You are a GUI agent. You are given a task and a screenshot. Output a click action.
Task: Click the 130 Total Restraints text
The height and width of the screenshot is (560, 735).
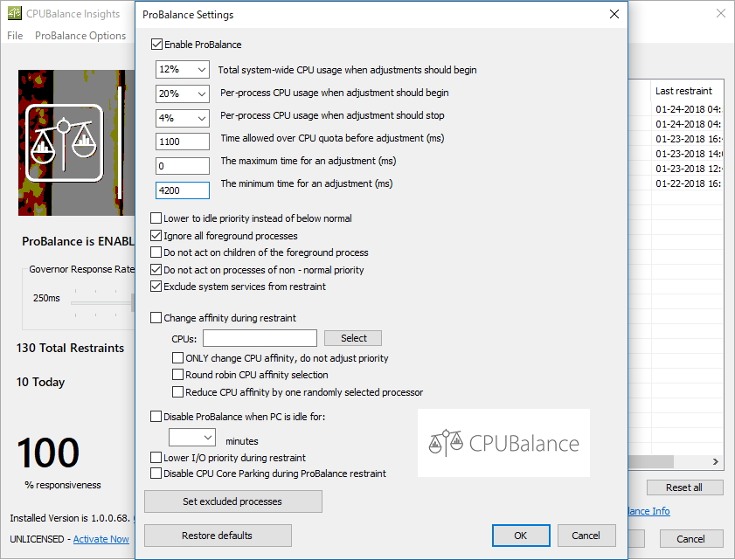pos(70,348)
